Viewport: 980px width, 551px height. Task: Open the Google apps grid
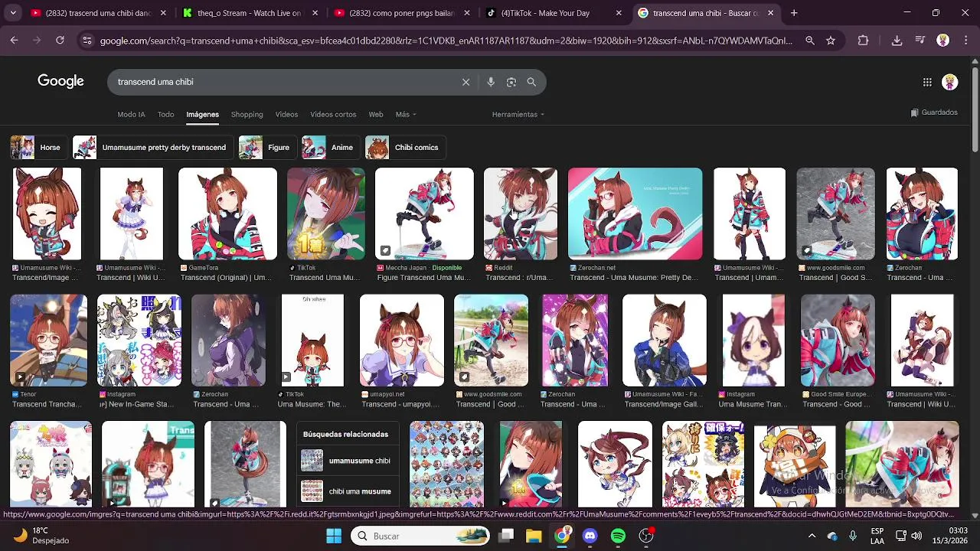pyautogui.click(x=927, y=82)
